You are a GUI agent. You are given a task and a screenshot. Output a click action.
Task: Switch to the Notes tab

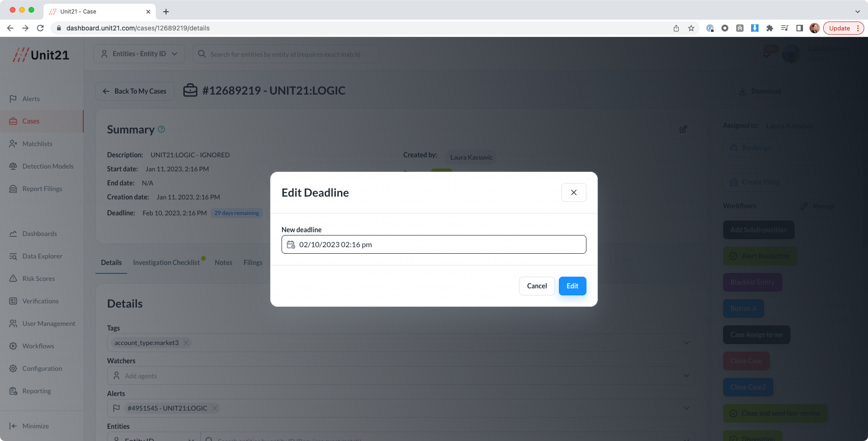[224, 263]
